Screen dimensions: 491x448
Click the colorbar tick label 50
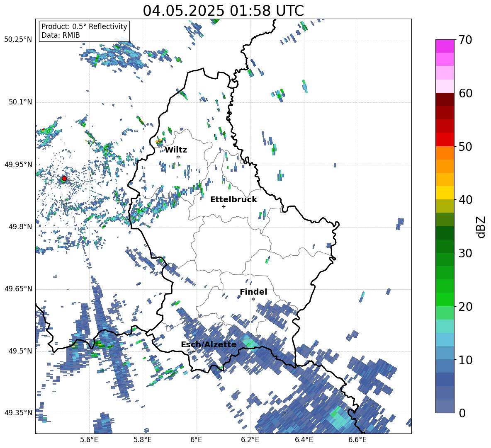point(465,147)
